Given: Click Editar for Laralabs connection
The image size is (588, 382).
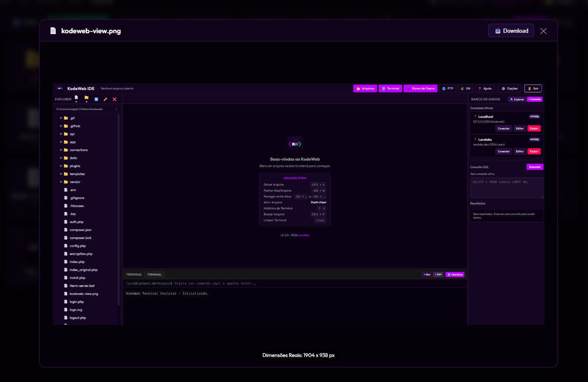Looking at the screenshot, I should tap(520, 152).
